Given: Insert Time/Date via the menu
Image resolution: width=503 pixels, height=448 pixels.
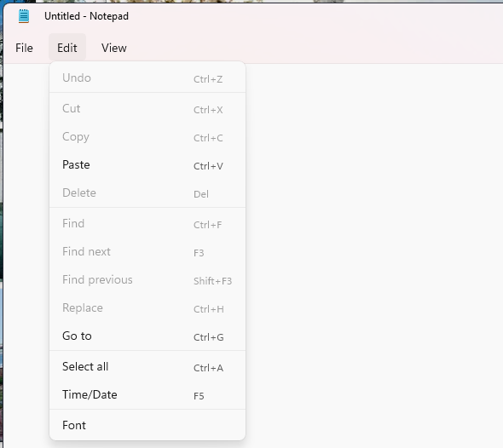Looking at the screenshot, I should 147,395.
